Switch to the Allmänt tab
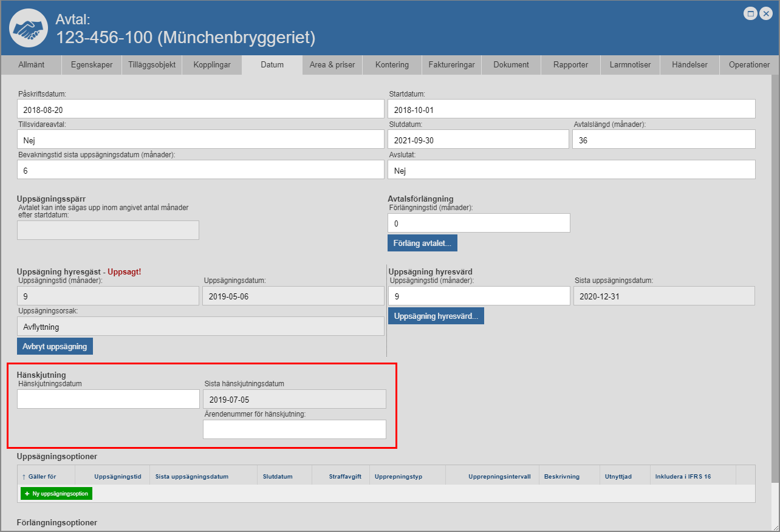 coord(31,65)
